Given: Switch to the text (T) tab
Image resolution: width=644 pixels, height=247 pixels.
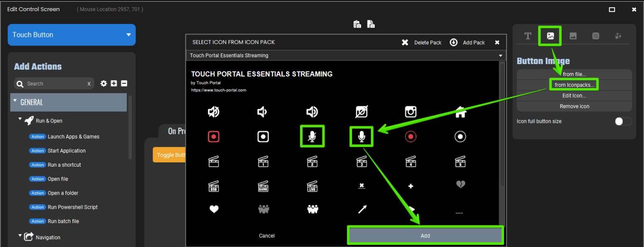Looking at the screenshot, I should point(528,36).
